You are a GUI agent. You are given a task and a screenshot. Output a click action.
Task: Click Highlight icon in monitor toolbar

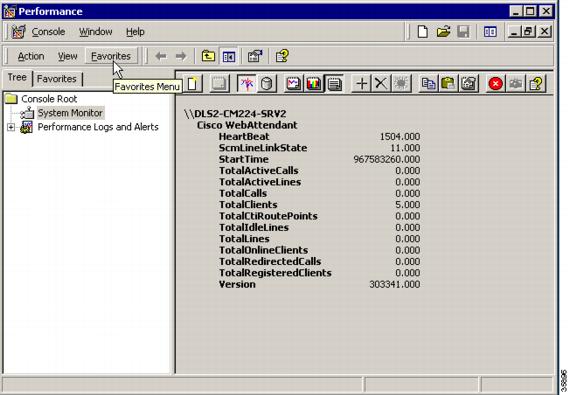point(401,84)
